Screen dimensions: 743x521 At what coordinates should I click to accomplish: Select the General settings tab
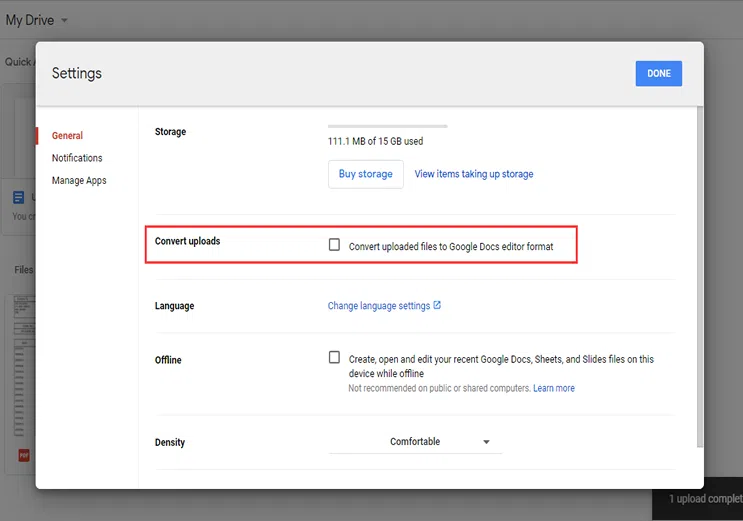pos(67,136)
